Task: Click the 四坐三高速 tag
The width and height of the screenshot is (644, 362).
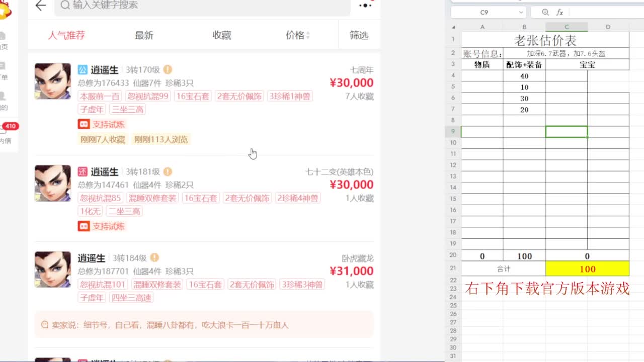Action: (131, 298)
